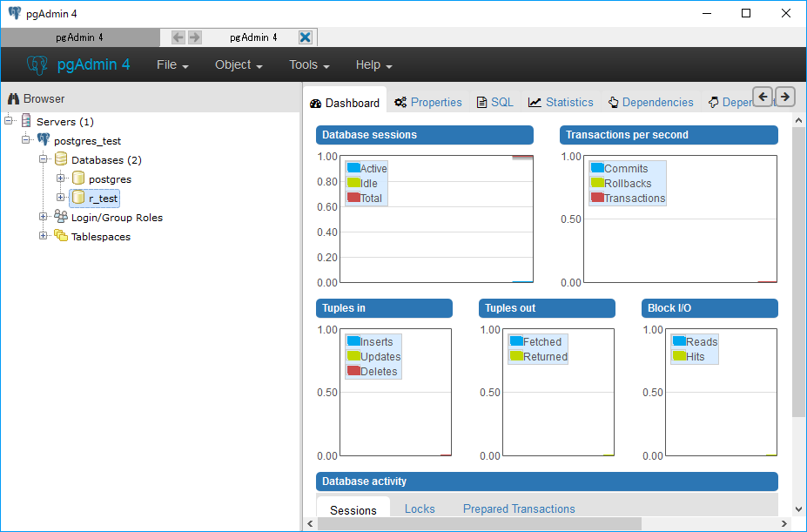The width and height of the screenshot is (807, 532).
Task: Collapse the Databases node
Action: click(x=44, y=158)
